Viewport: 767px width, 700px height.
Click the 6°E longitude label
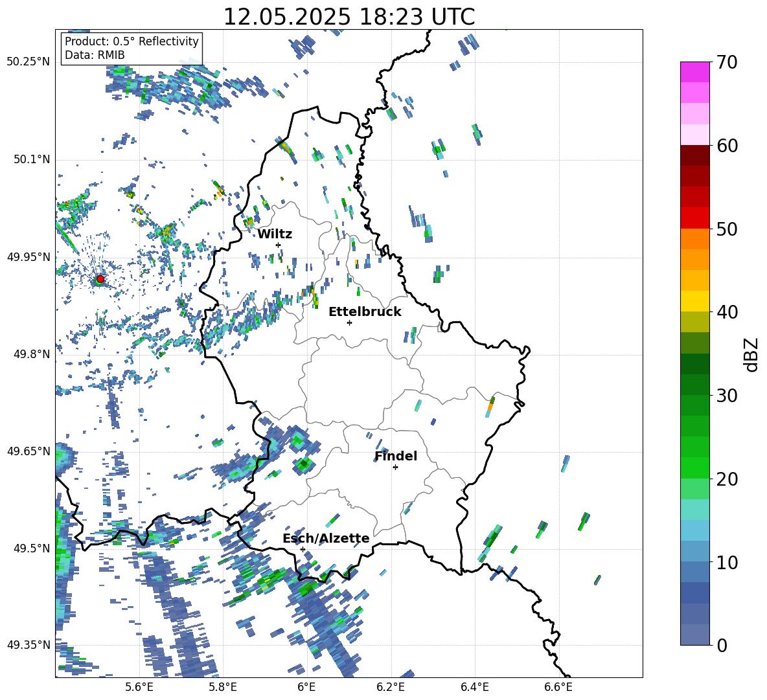(306, 687)
